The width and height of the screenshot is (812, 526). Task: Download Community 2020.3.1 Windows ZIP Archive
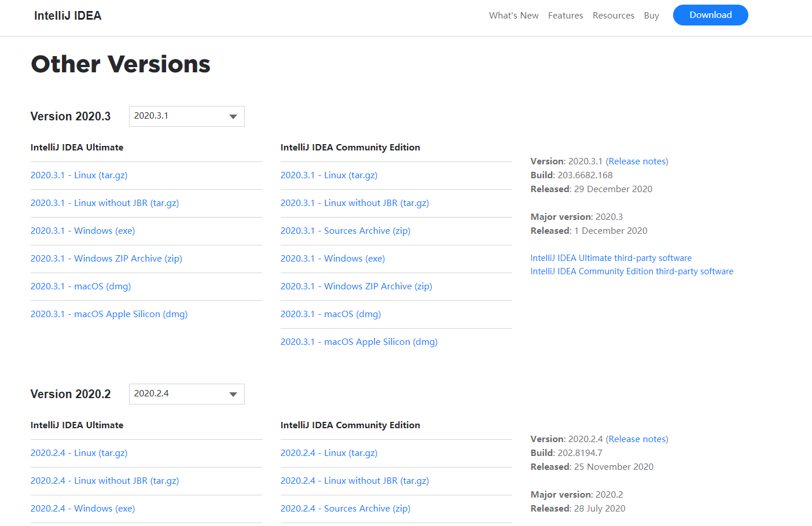357,286
